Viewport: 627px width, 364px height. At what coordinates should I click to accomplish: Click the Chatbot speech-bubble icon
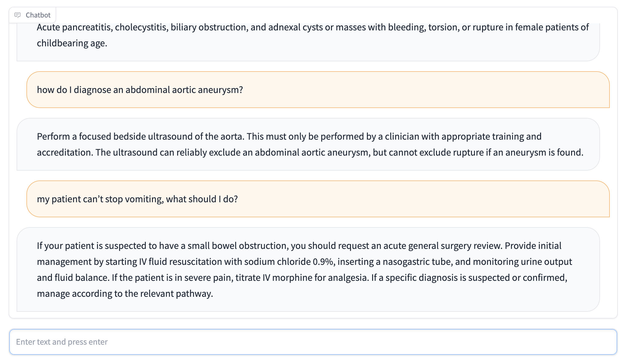coord(18,15)
